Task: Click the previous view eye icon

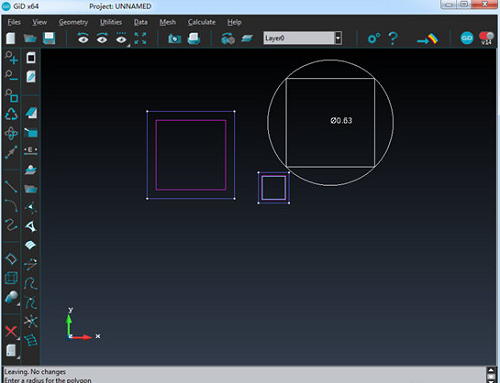Action: [83, 38]
